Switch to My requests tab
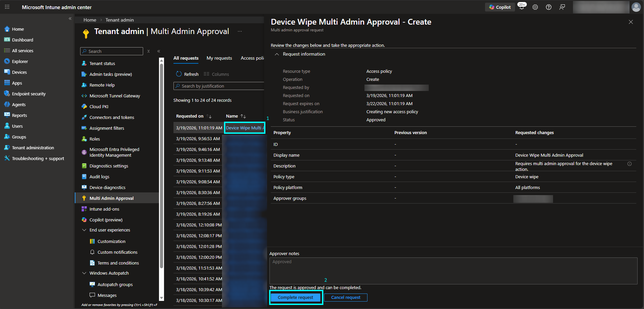The height and width of the screenshot is (309, 644). (x=219, y=58)
